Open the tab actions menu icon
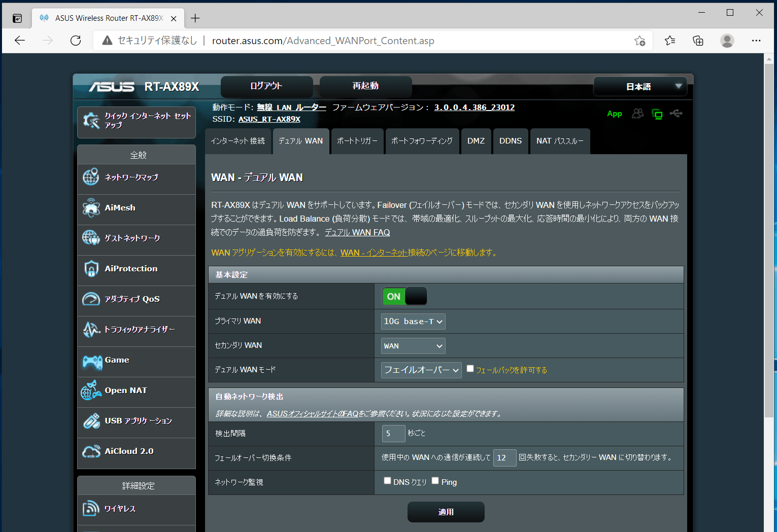 coord(17,18)
